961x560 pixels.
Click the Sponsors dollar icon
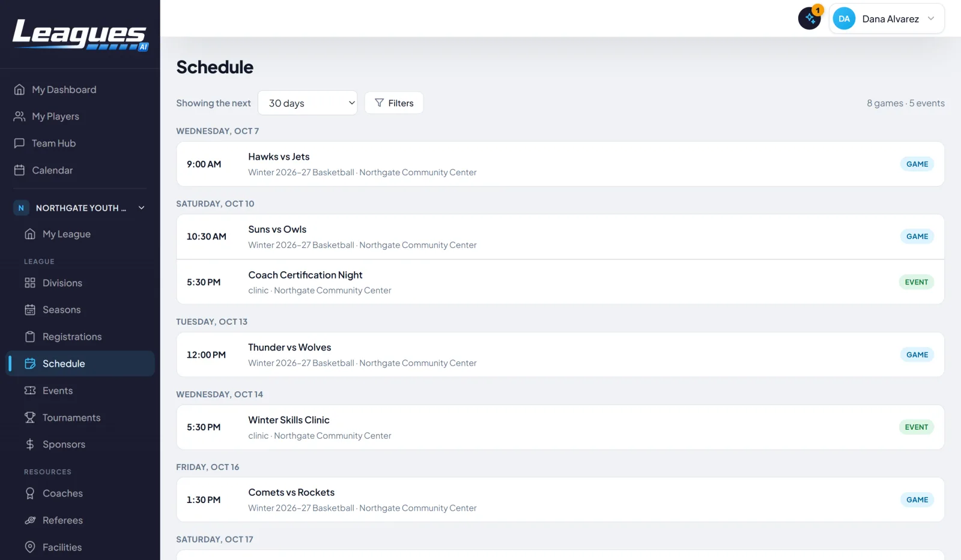30,445
